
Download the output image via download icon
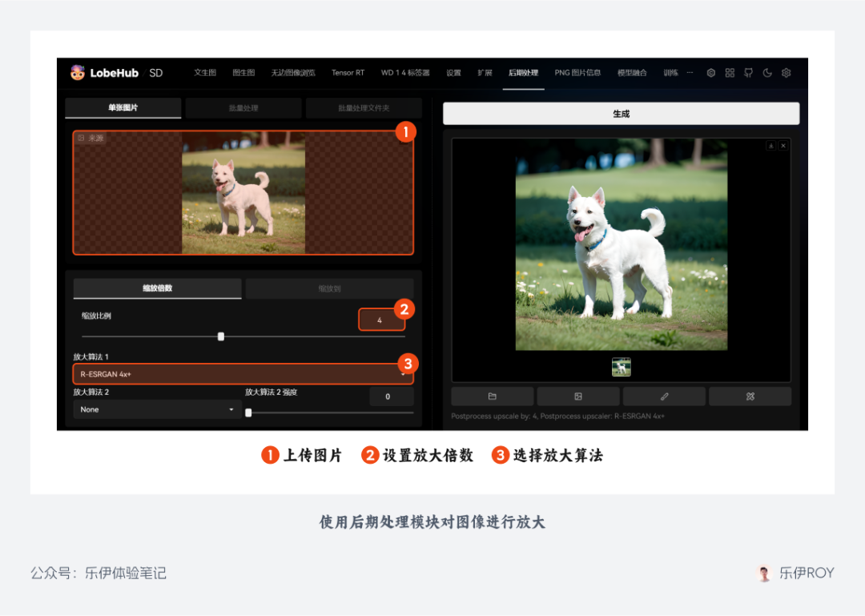tap(770, 145)
